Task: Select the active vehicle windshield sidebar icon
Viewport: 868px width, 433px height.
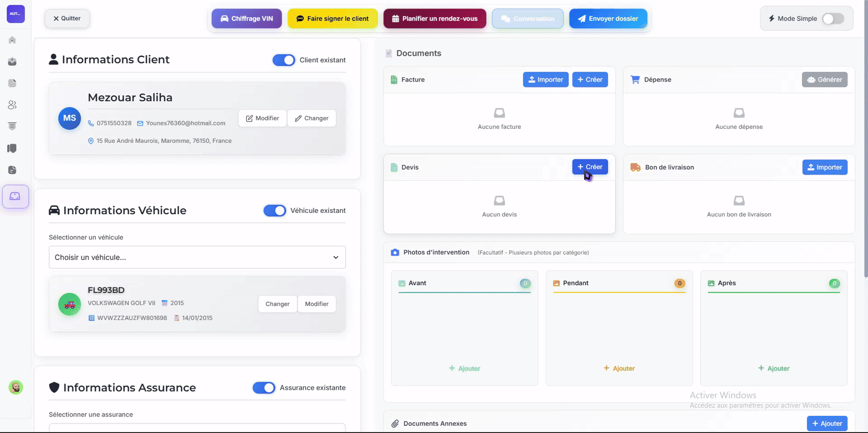Action: tap(15, 196)
